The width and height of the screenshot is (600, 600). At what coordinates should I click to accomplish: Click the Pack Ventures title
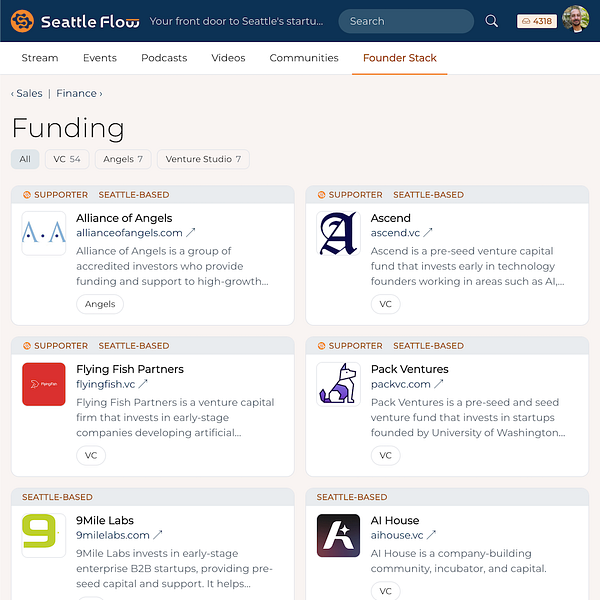coord(409,369)
